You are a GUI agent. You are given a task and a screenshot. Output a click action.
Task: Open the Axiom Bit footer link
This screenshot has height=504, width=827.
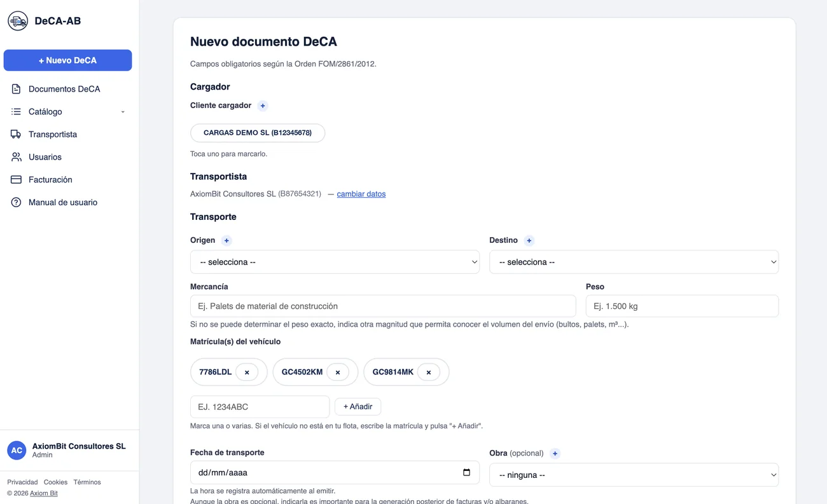click(x=44, y=493)
